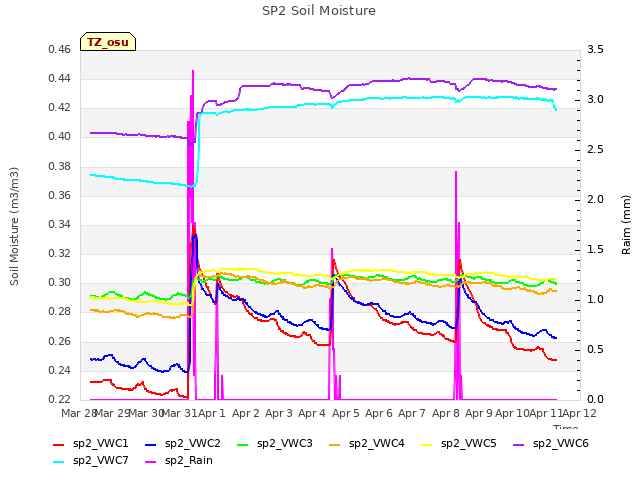This screenshot has height=480, width=640.
Task: Click the Apr 5 date label
Action: [x=346, y=413]
